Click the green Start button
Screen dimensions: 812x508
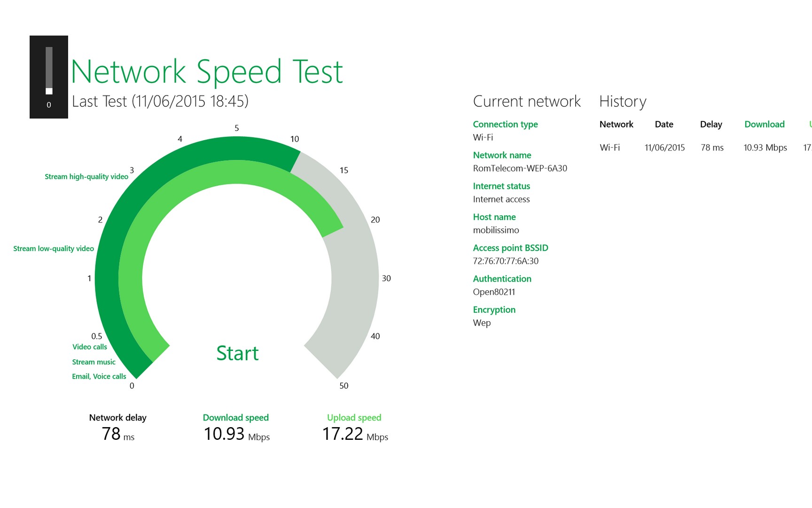click(x=237, y=353)
